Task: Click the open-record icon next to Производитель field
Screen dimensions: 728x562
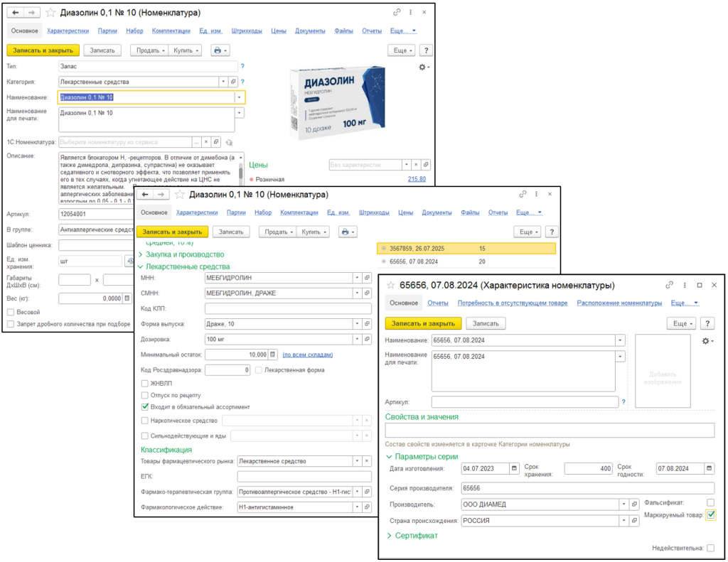Action: pos(635,504)
